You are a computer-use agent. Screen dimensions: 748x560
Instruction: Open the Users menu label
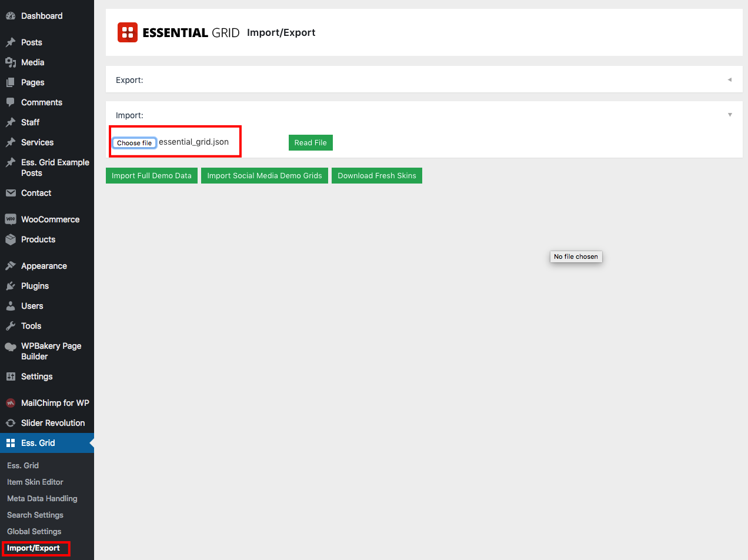(x=32, y=306)
